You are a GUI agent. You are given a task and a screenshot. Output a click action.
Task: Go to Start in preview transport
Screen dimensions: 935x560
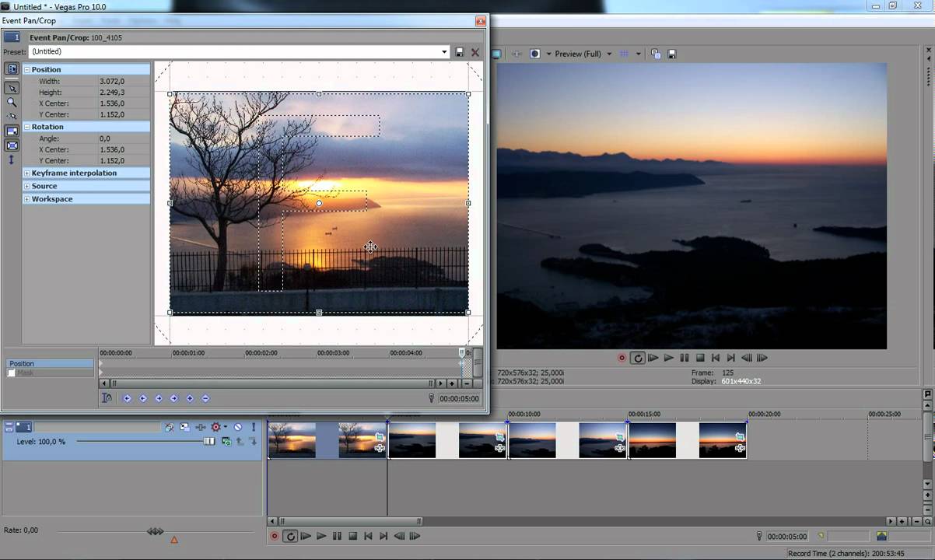coord(715,358)
